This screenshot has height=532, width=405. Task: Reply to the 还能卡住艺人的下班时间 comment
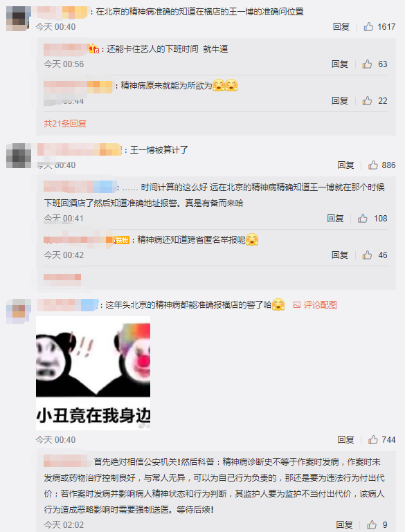(340, 64)
